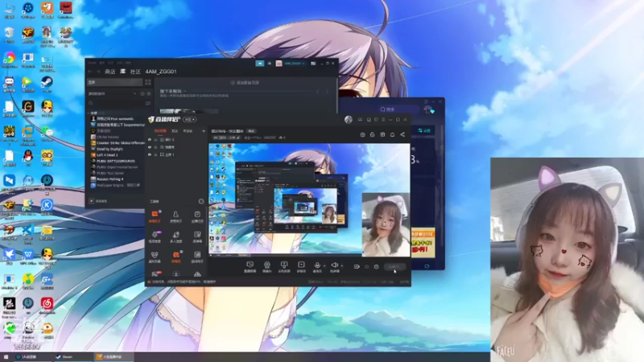This screenshot has width=644, height=362.
Task: Open the Steam account name dropdown
Action: (x=294, y=64)
